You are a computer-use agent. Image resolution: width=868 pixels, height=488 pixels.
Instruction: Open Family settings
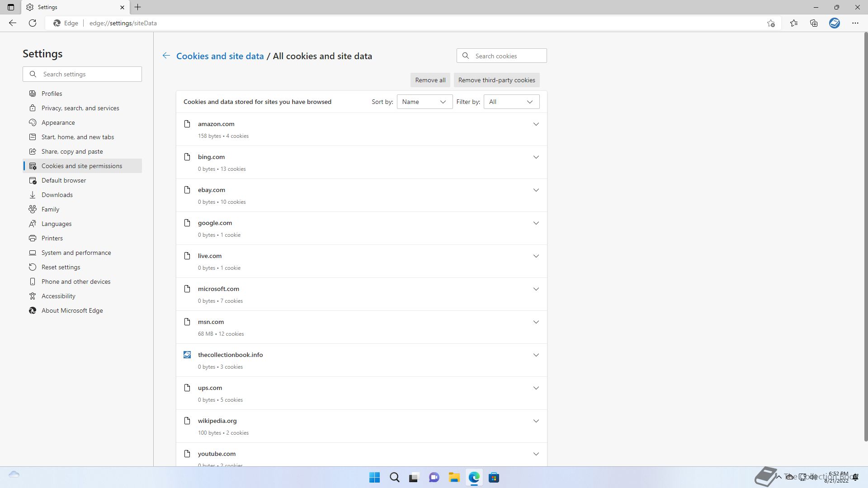pos(82,209)
